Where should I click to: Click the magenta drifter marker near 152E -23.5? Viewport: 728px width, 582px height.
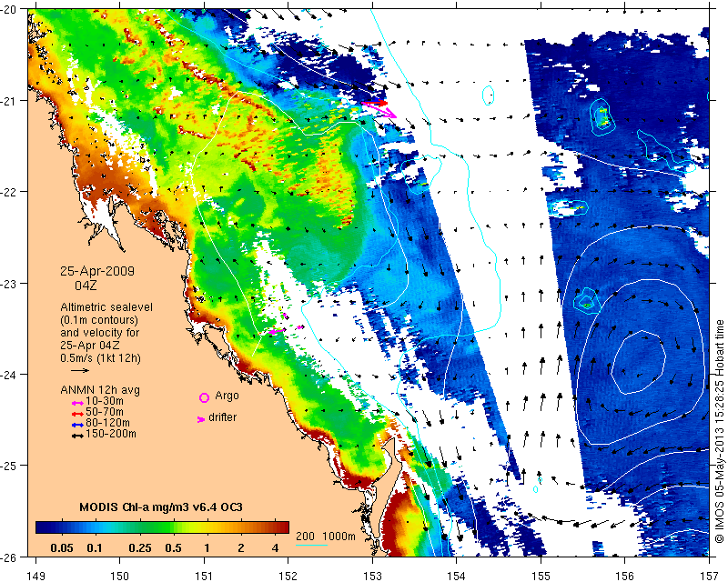point(276,331)
